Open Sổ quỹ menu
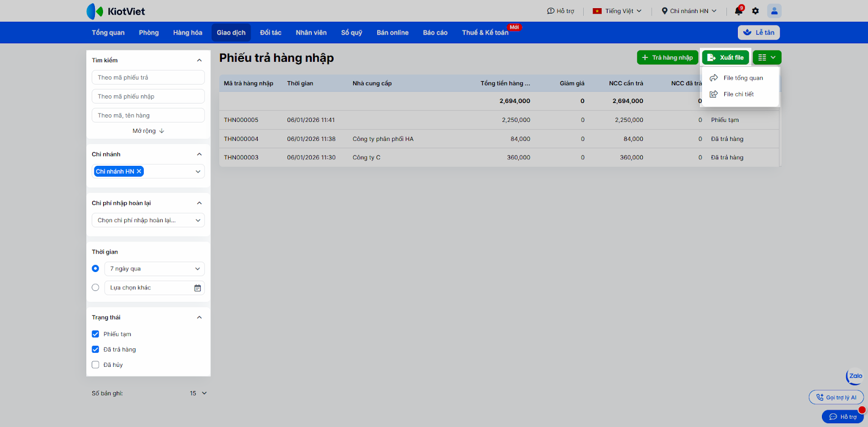This screenshot has width=868, height=427. (x=352, y=33)
